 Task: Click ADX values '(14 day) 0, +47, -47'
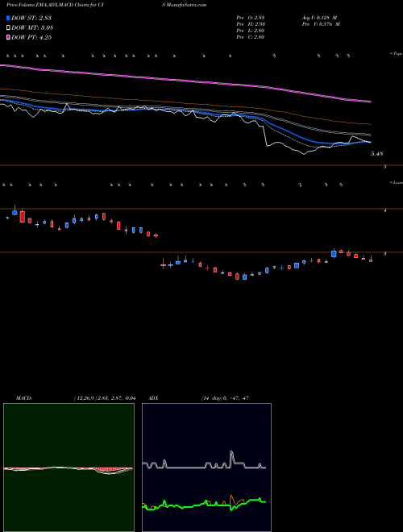pos(225,398)
